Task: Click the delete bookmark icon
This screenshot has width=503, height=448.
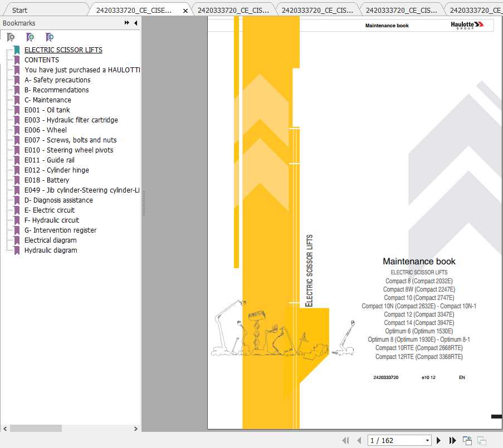Action: [x=11, y=37]
